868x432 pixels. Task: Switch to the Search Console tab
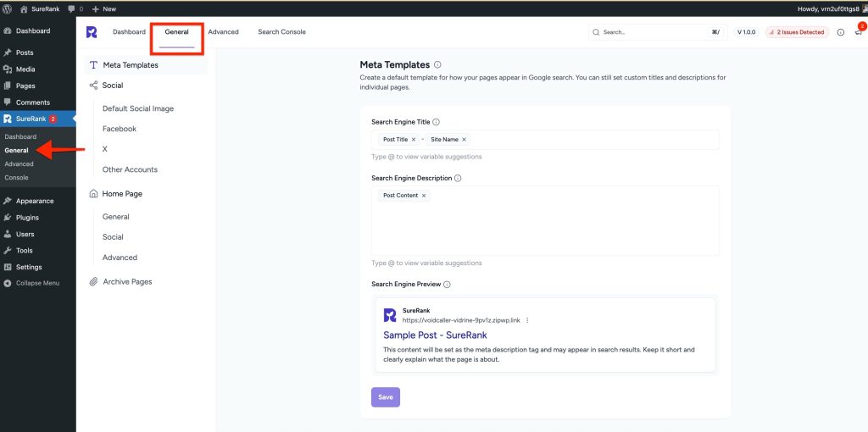click(281, 32)
